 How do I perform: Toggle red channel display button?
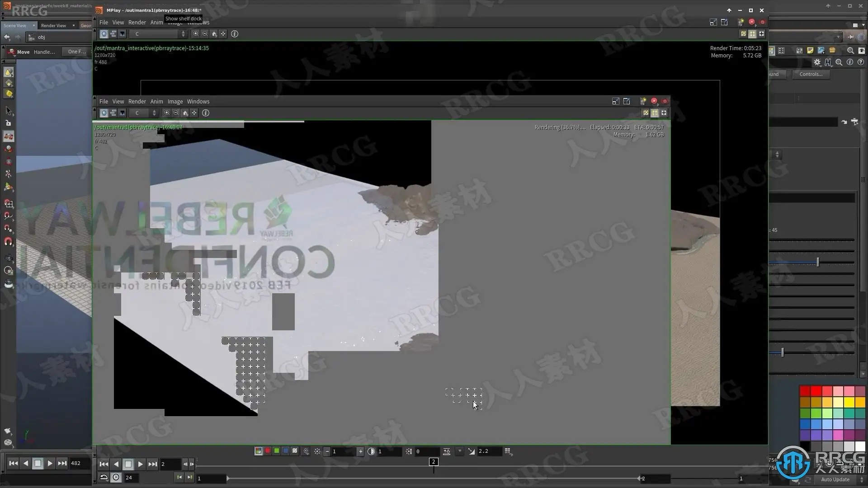point(268,451)
